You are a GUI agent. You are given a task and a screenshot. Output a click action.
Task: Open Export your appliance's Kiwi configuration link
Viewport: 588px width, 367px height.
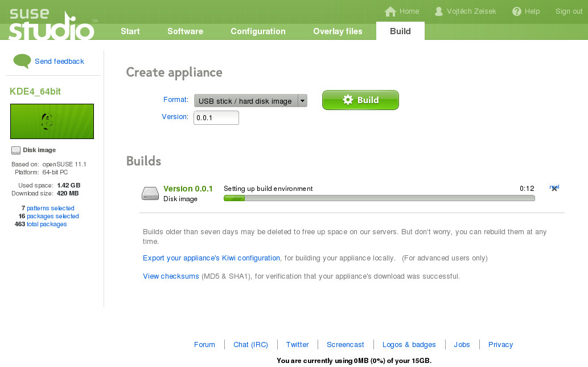(211, 258)
